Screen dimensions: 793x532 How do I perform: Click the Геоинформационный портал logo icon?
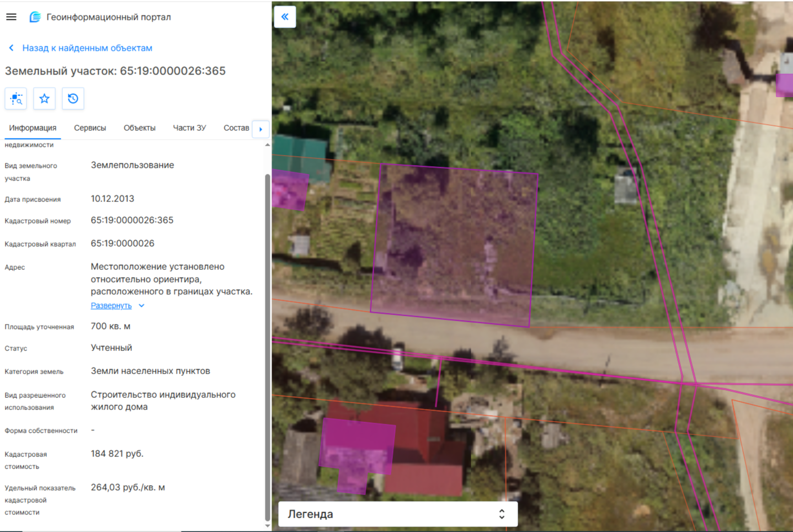35,17
